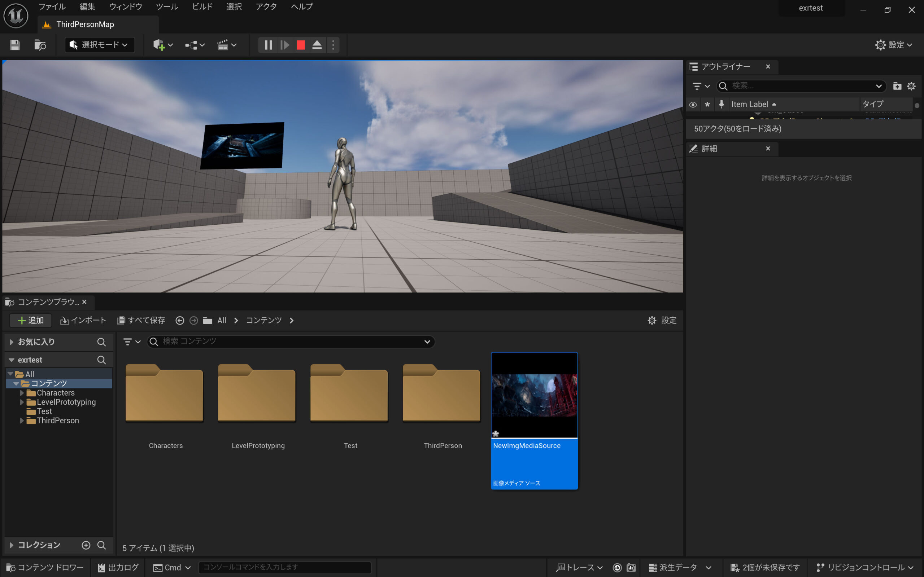The height and width of the screenshot is (577, 924).
Task: Click the create folder icon in Outliner
Action: pos(897,86)
